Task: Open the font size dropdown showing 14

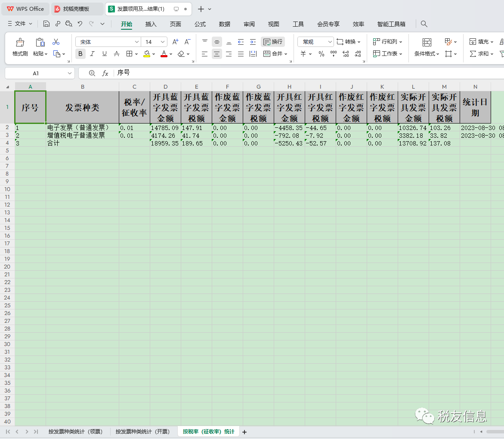Action: tap(163, 42)
